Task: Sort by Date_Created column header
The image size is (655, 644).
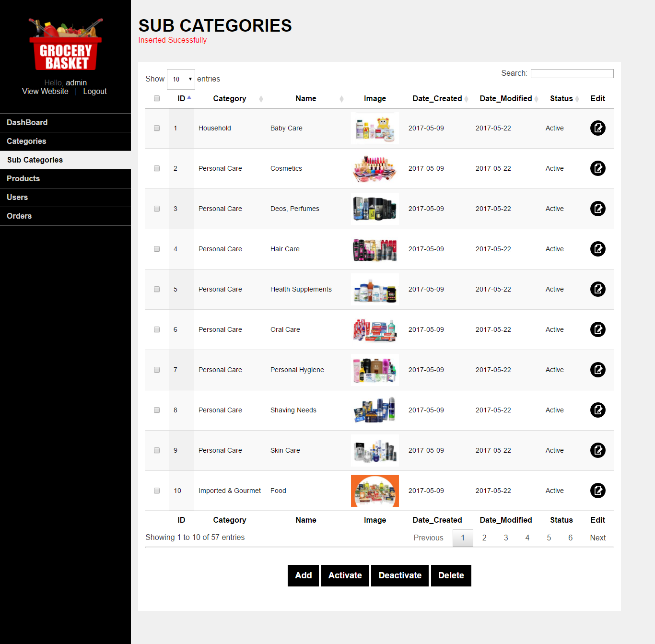Action: [x=437, y=98]
